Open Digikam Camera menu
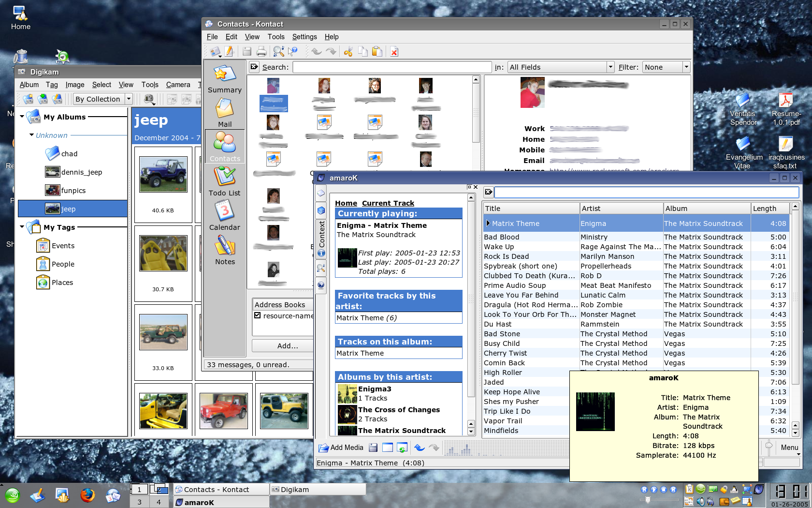The image size is (812, 508). click(178, 85)
